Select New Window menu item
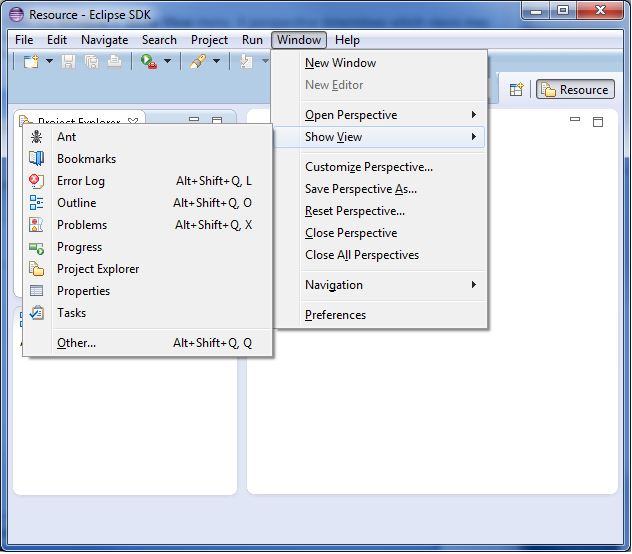This screenshot has height=554, width=632. click(379, 63)
